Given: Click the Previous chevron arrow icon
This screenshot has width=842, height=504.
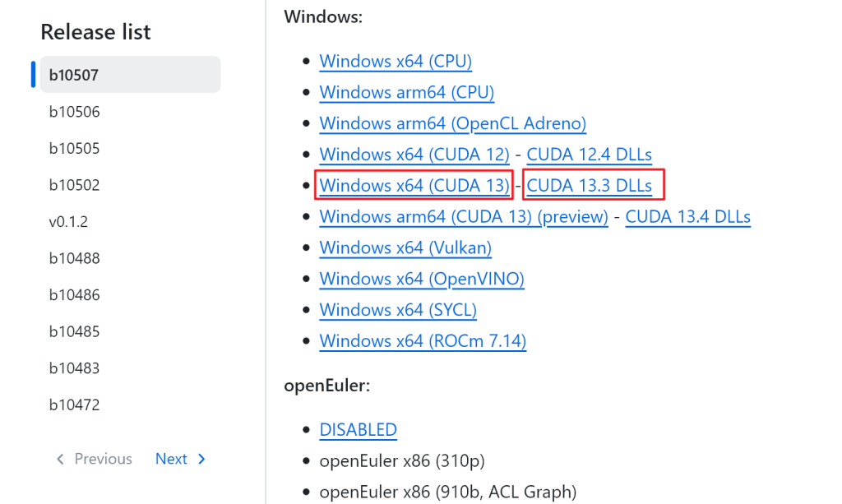Looking at the screenshot, I should 60,459.
